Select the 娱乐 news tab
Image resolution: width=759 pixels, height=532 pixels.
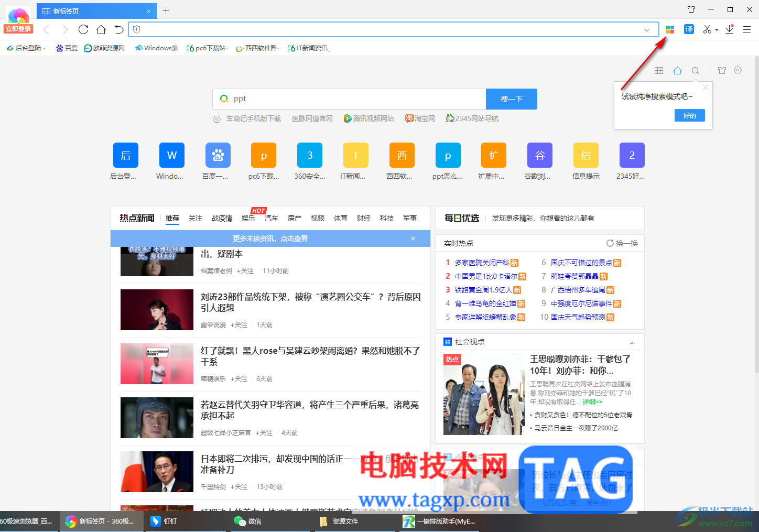pos(248,218)
